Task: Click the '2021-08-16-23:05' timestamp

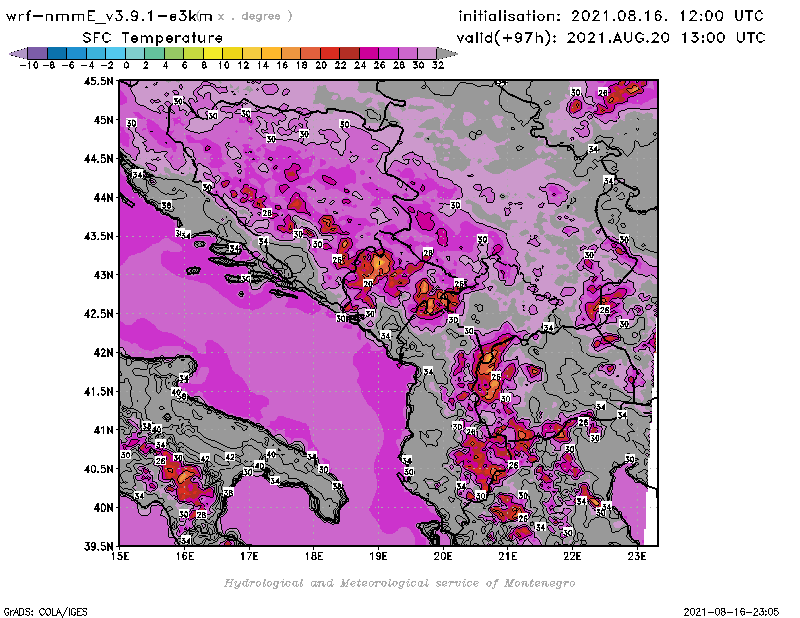Action: (x=731, y=612)
